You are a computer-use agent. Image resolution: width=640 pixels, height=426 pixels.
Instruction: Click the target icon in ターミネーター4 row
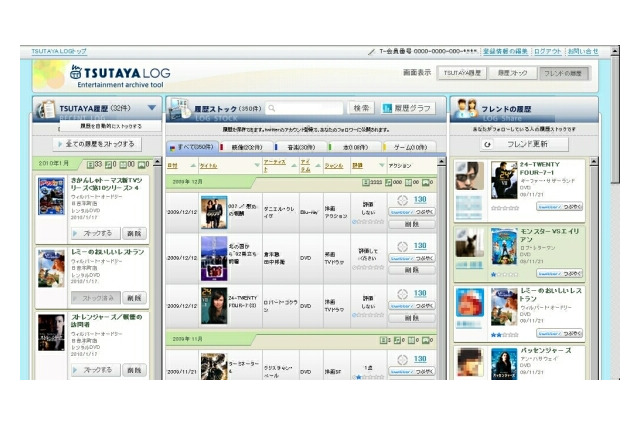pos(402,359)
